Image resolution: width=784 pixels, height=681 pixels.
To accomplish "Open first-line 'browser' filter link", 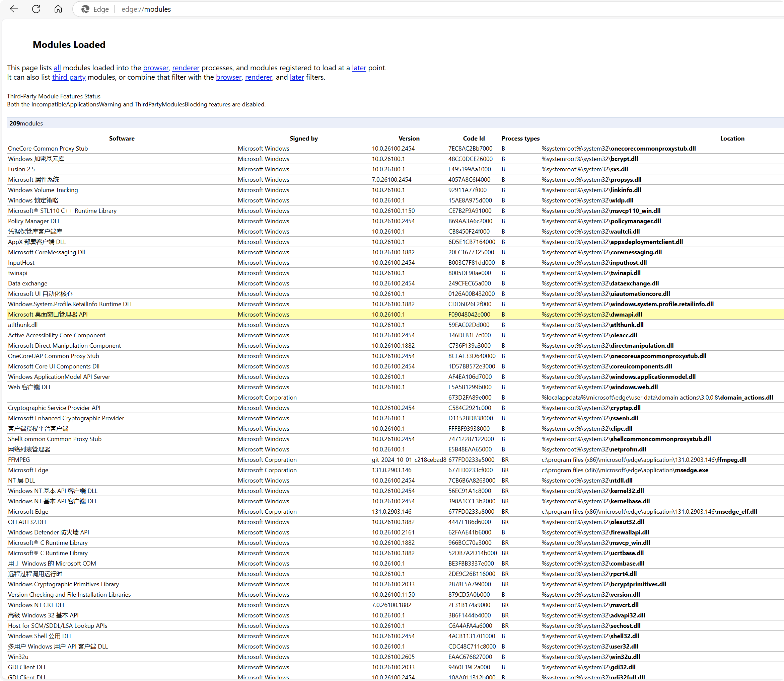I will (x=155, y=68).
